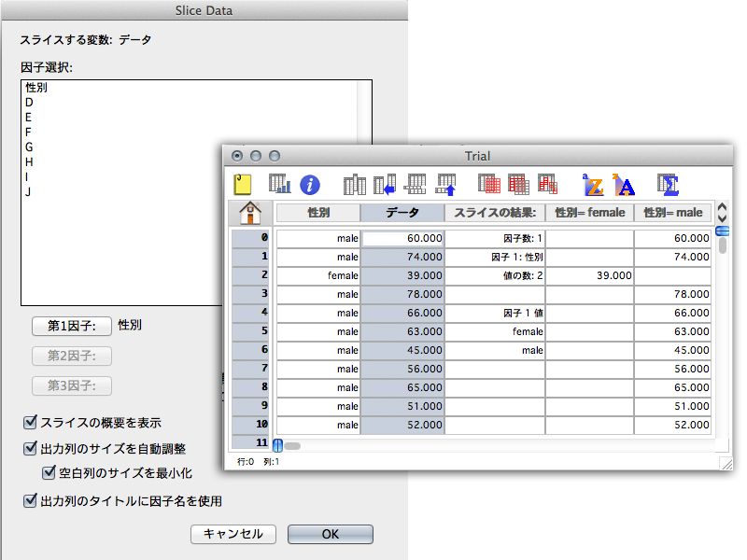This screenshot has width=747, height=560.
Task: Click the middle red grid table icon
Action: [x=519, y=184]
